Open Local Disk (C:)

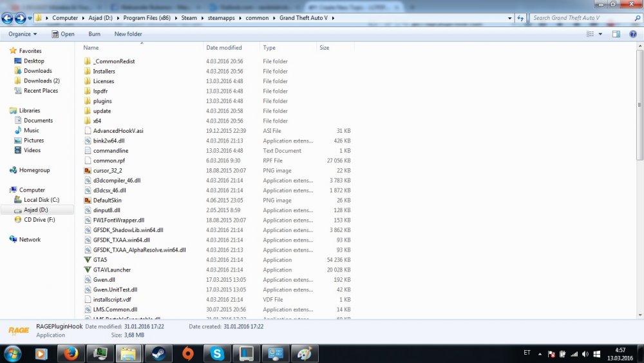(x=41, y=200)
